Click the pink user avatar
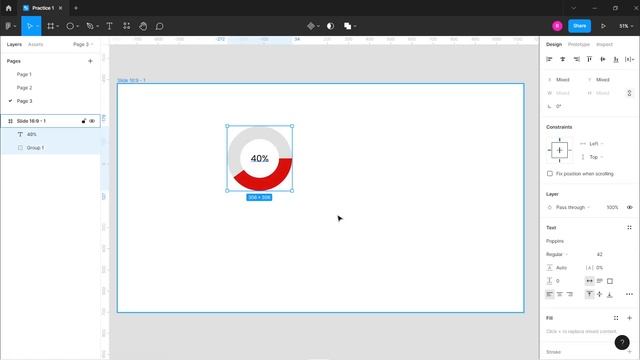Screen dimensions: 640x360 tap(557, 26)
